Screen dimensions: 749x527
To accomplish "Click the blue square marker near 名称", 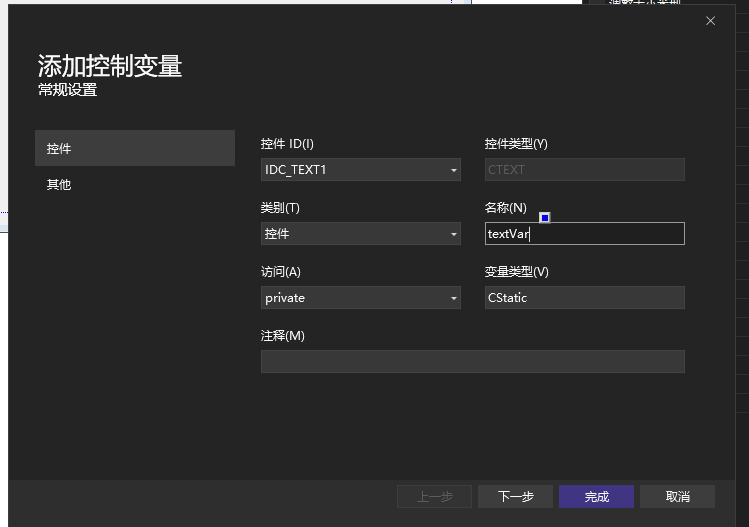I will [545, 218].
